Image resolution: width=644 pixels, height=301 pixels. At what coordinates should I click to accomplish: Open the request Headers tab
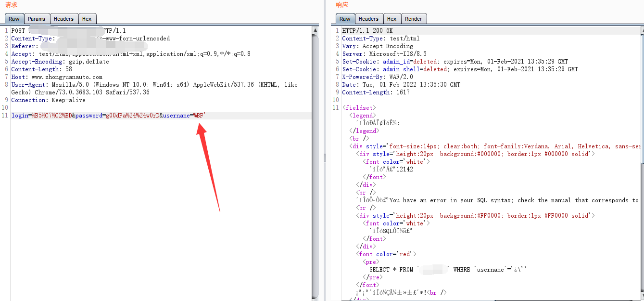[x=63, y=19]
